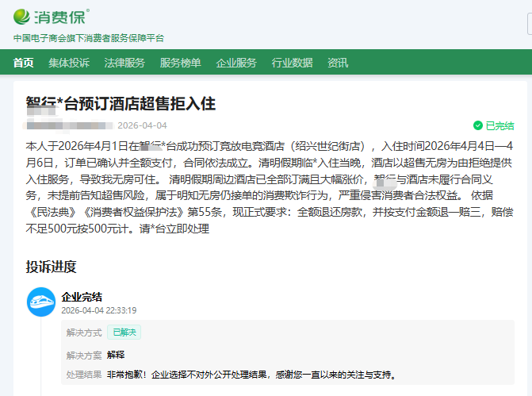The image size is (532, 396).
Task: Open 法律服务 menu item
Action: (x=124, y=63)
